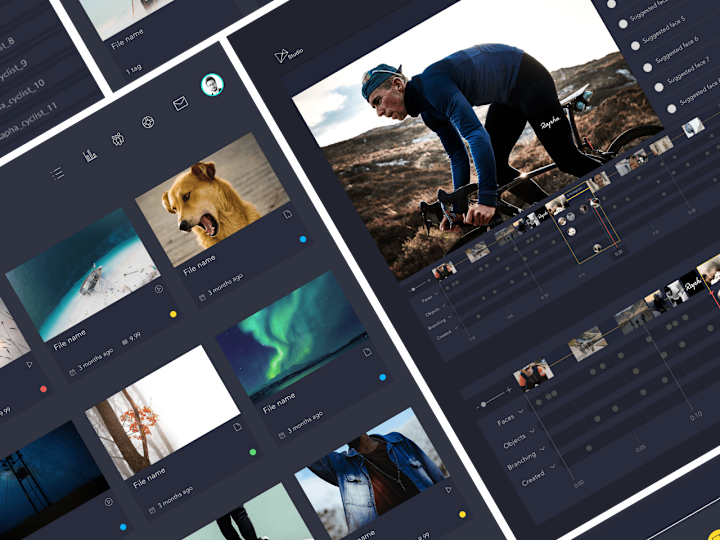Screen dimensions: 720x540
Task: Click yellow status dot on beach boat card
Action: click(x=173, y=315)
